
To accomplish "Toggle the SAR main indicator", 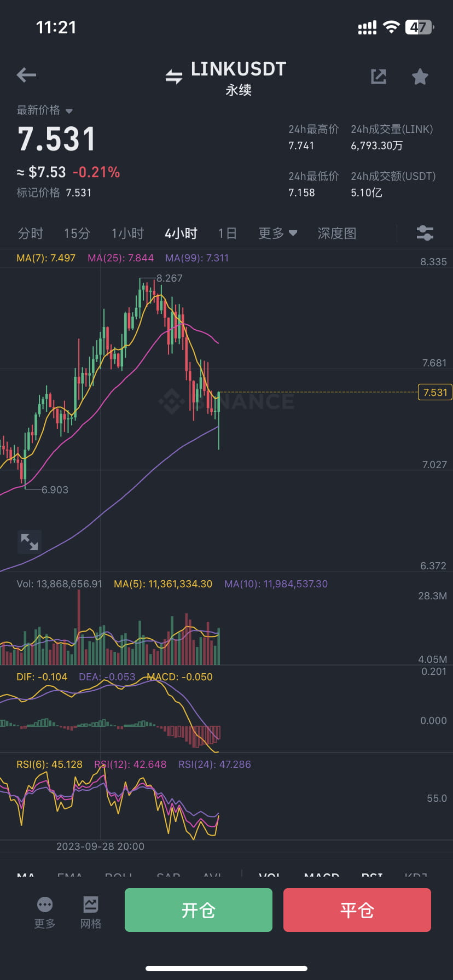I will point(169,875).
